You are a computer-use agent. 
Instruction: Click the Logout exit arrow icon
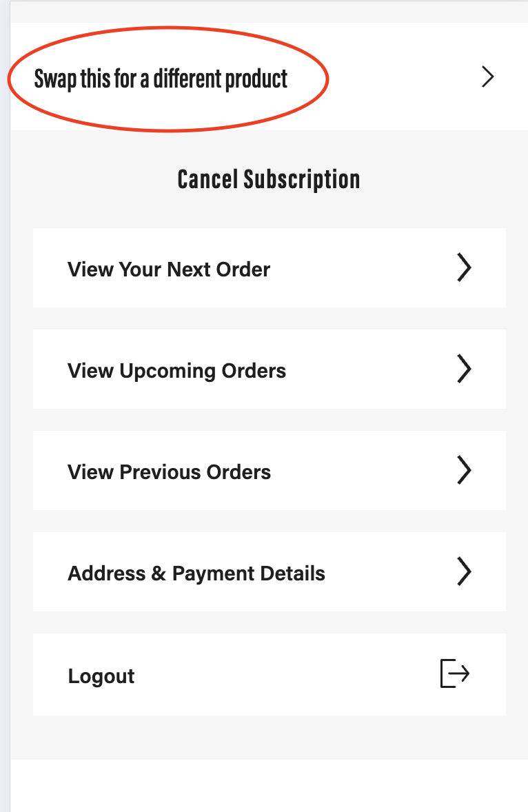pyautogui.click(x=454, y=673)
